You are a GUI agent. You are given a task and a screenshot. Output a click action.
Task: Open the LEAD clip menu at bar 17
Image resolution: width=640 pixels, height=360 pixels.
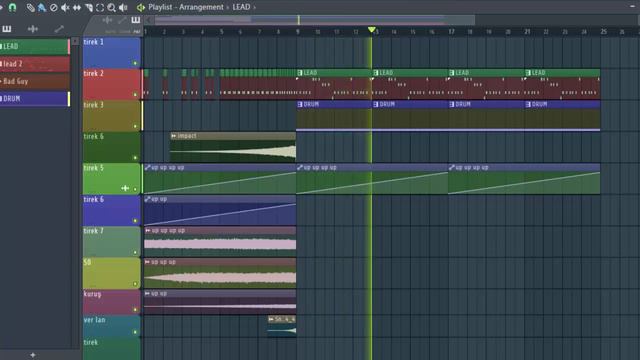pos(452,73)
